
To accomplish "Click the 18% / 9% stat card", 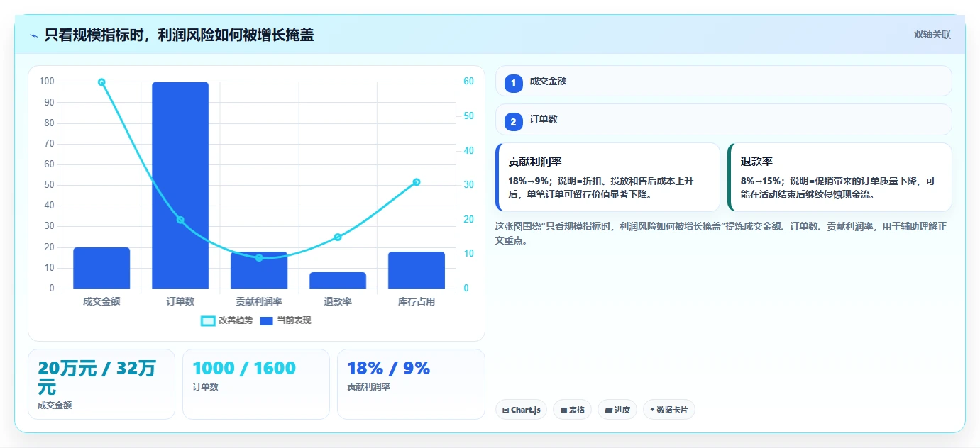I will [411, 384].
